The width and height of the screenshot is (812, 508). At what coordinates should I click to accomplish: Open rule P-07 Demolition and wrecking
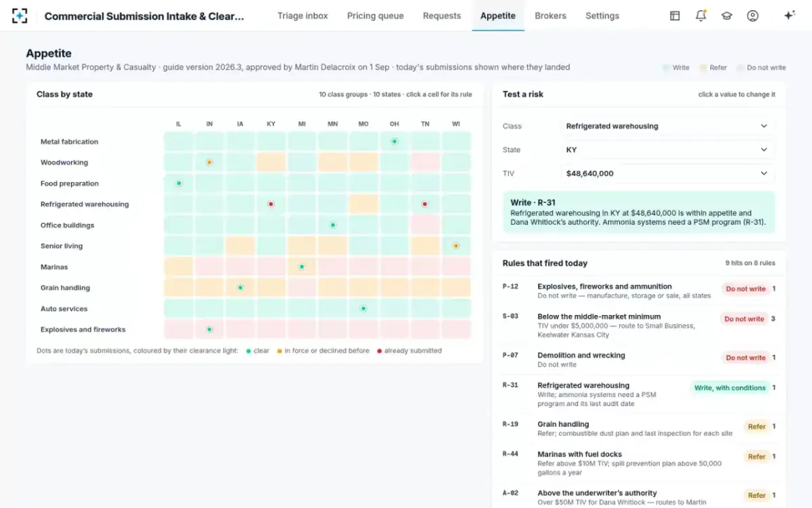tap(639, 360)
